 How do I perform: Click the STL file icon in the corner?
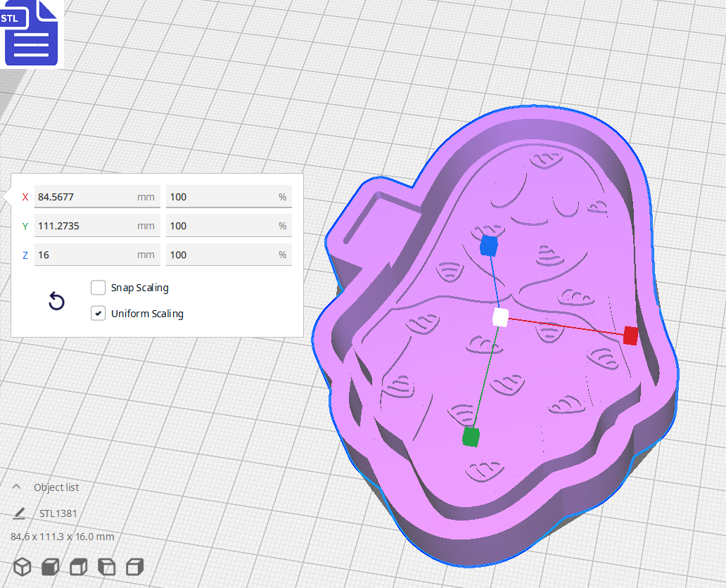click(x=32, y=34)
